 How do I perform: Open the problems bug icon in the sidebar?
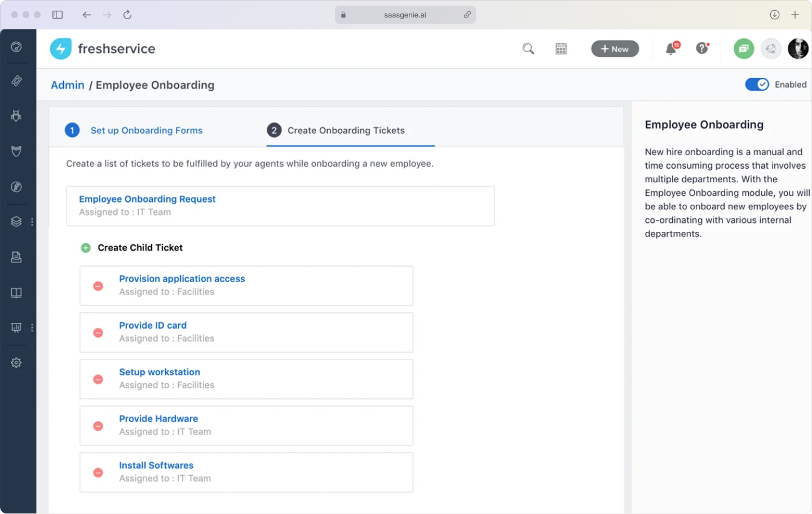pyautogui.click(x=16, y=116)
